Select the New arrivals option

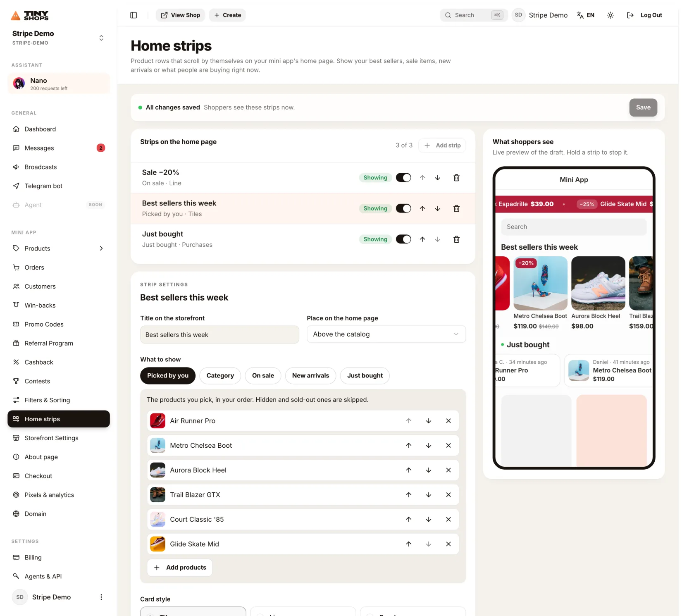[310, 376]
